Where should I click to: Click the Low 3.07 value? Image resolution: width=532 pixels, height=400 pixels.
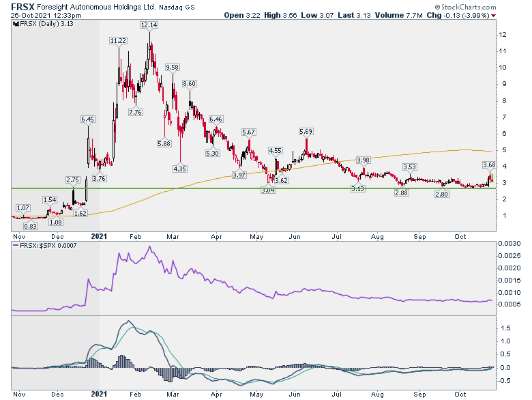[x=317, y=15]
